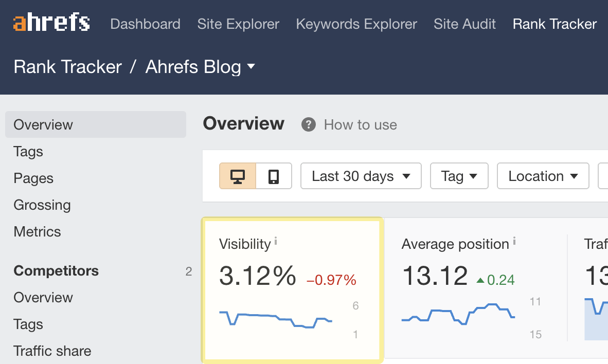The image size is (608, 364).
Task: Select Metrics in the left sidebar
Action: tap(37, 231)
